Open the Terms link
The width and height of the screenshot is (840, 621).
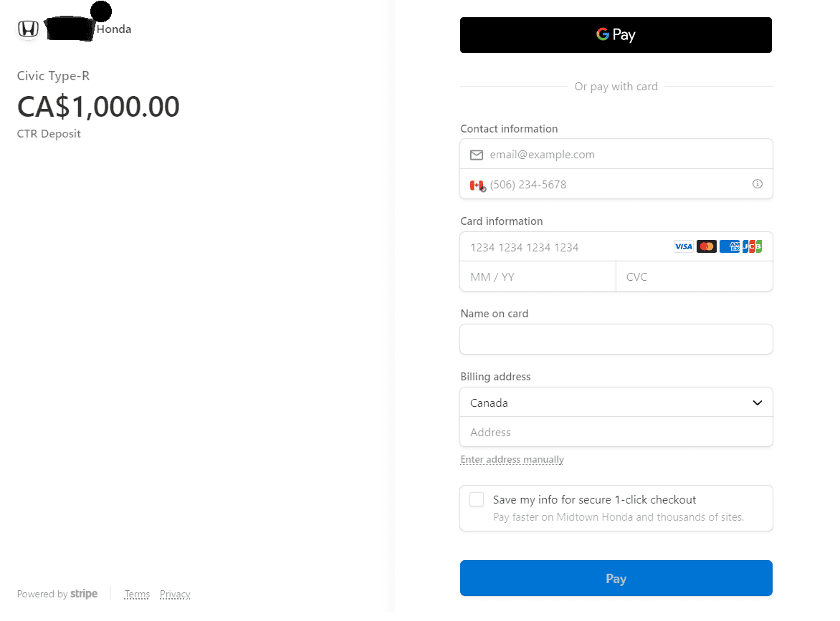137,594
